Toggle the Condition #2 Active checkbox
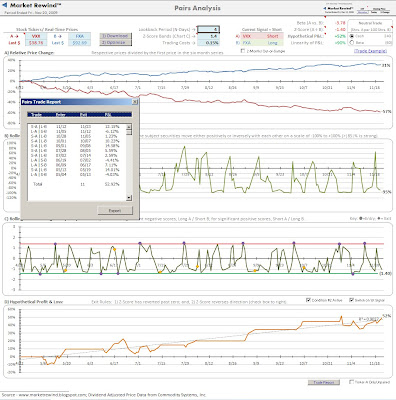Viewport: 396px width, 400px height. 308,300
